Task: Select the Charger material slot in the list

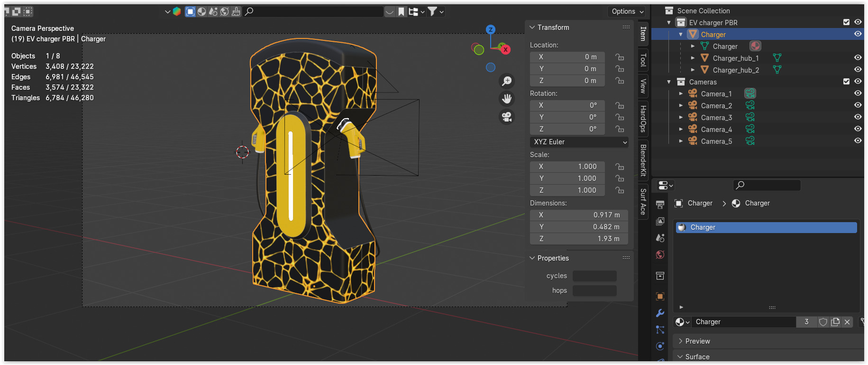Action: (766, 227)
